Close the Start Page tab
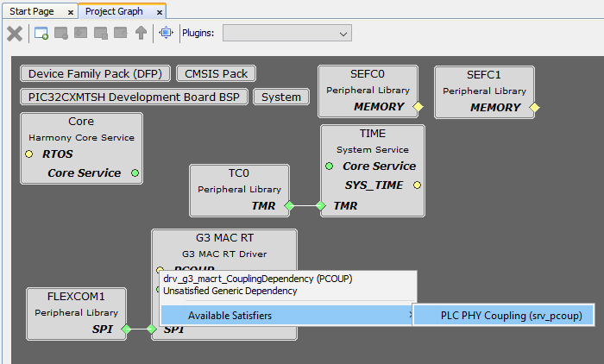 point(71,13)
